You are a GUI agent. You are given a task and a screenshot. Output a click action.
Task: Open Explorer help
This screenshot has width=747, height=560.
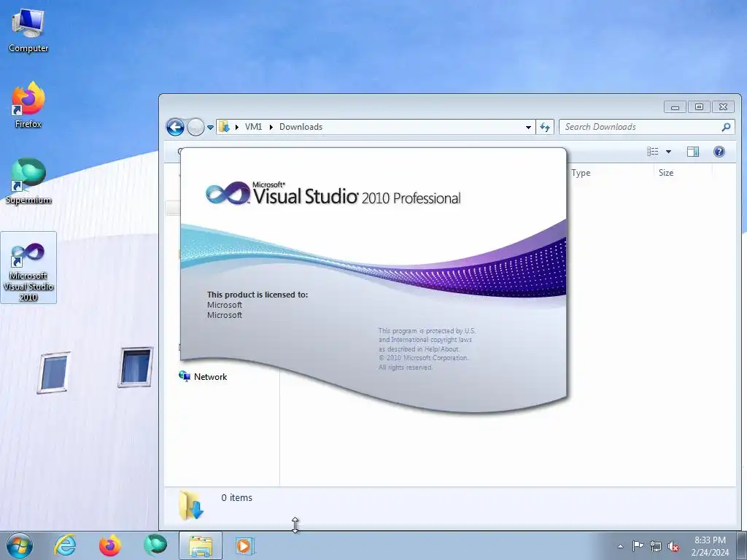point(719,152)
